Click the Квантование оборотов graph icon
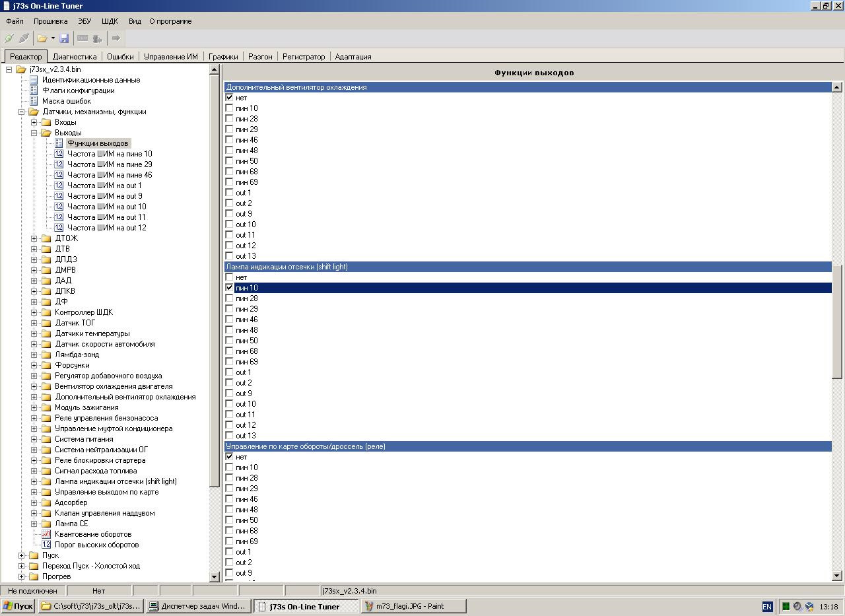Screen dimensions: 845x616 click(46, 534)
